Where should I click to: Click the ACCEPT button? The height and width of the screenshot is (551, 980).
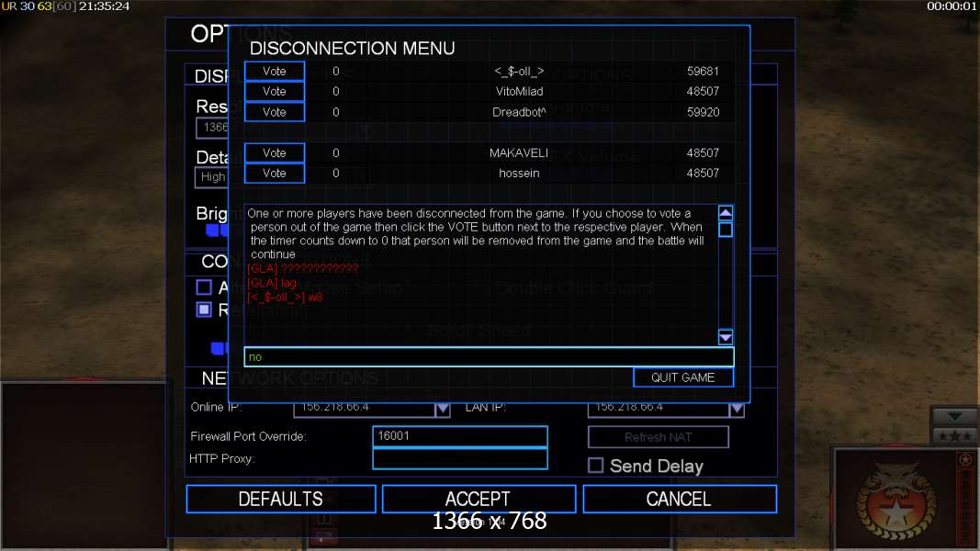pyautogui.click(x=479, y=500)
